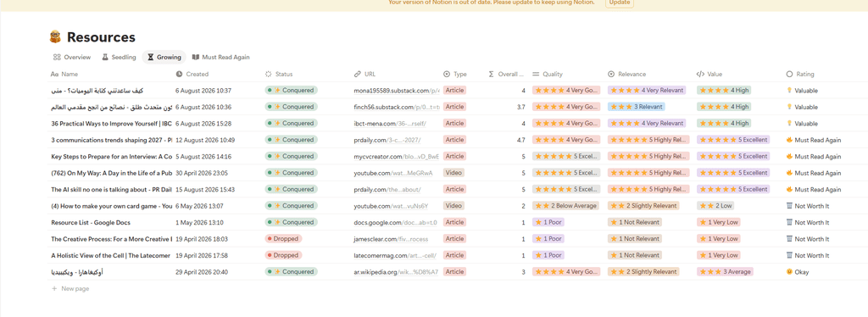Switch to the Seedling tab

[x=119, y=57]
